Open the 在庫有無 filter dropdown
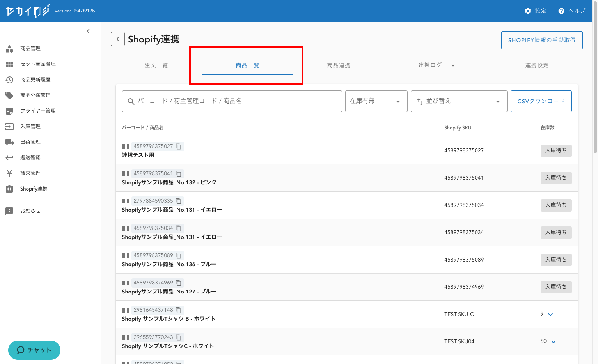Screen dimensions: 598x364 click(x=376, y=101)
